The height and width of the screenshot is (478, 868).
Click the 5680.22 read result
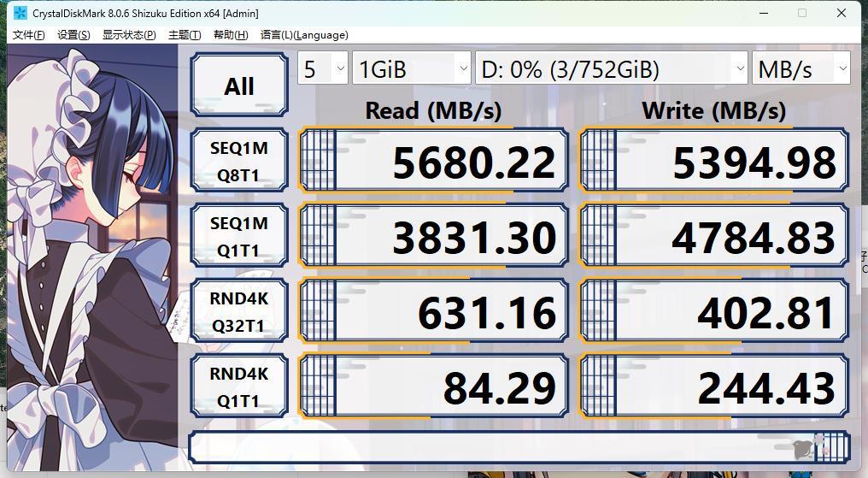point(433,160)
